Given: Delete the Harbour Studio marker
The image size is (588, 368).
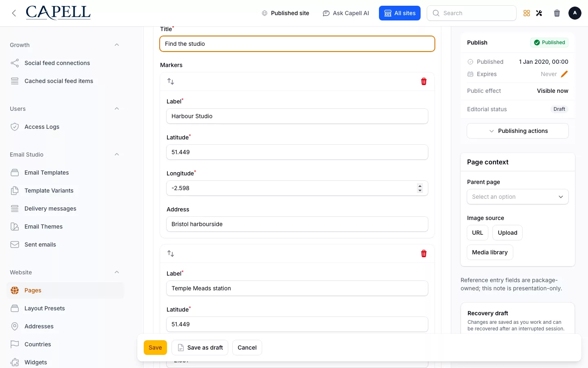Looking at the screenshot, I should tap(424, 81).
